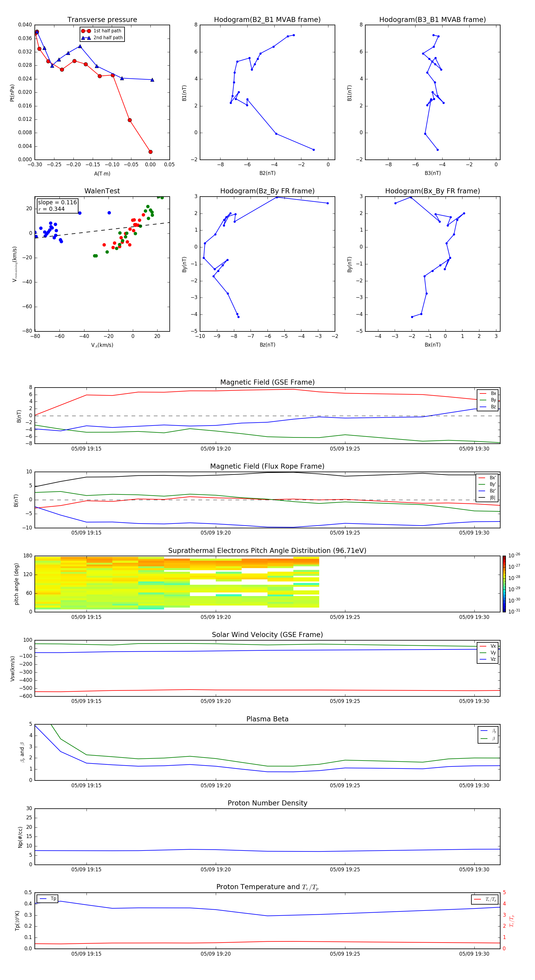Viewport: 535px width, 980px height.
Task: Click the red circle marker for 1st half path
Action: point(86,31)
